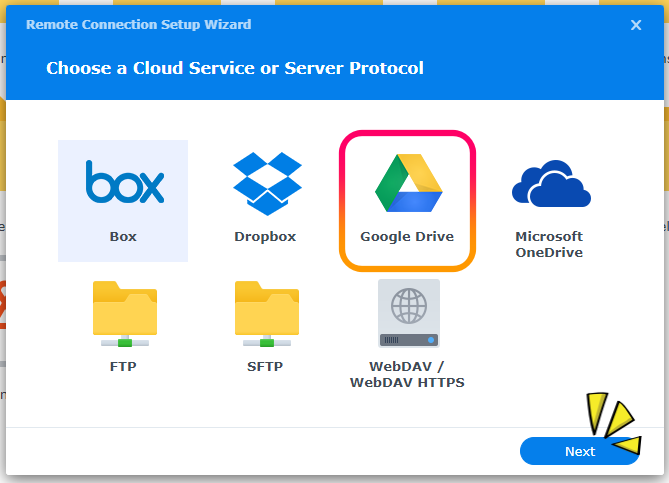Screen dimensions: 669x483
Task: Pick the Google Drive icon
Action: point(409,183)
